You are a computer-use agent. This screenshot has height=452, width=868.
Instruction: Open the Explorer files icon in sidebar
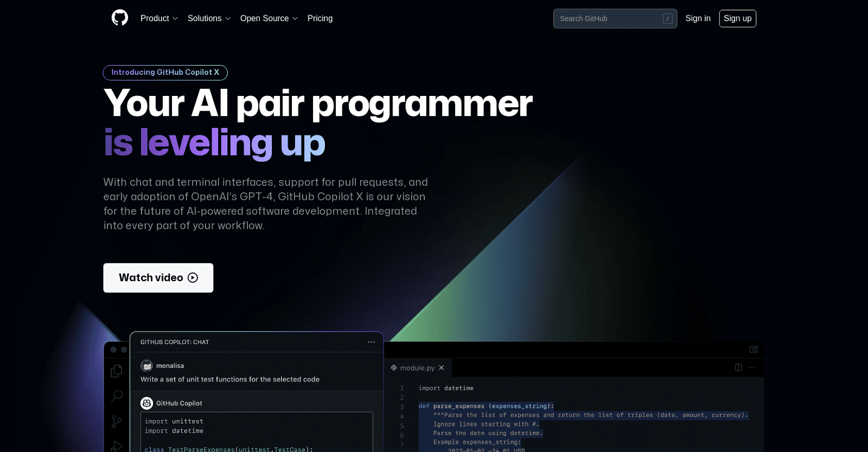(117, 371)
